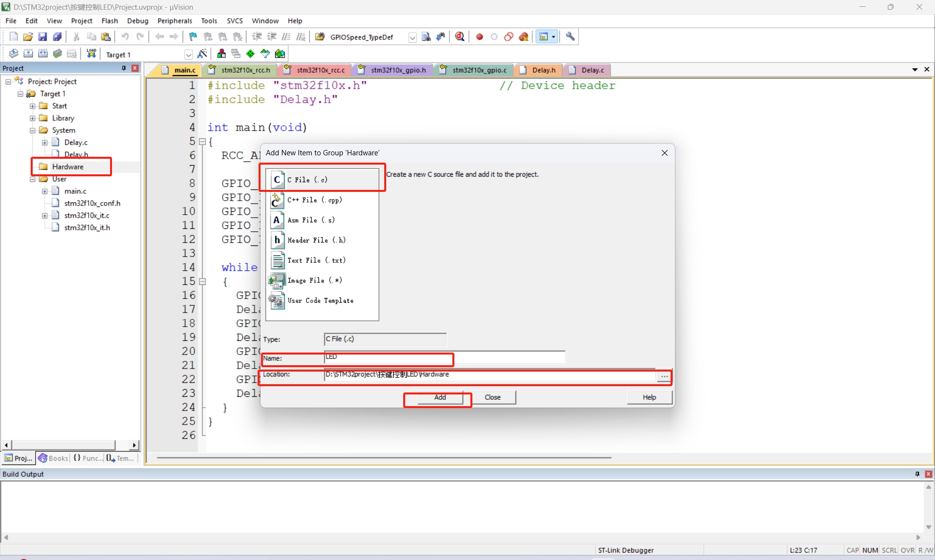935x560 pixels.
Task: Open Options for Target magic wand icon
Action: (202, 54)
